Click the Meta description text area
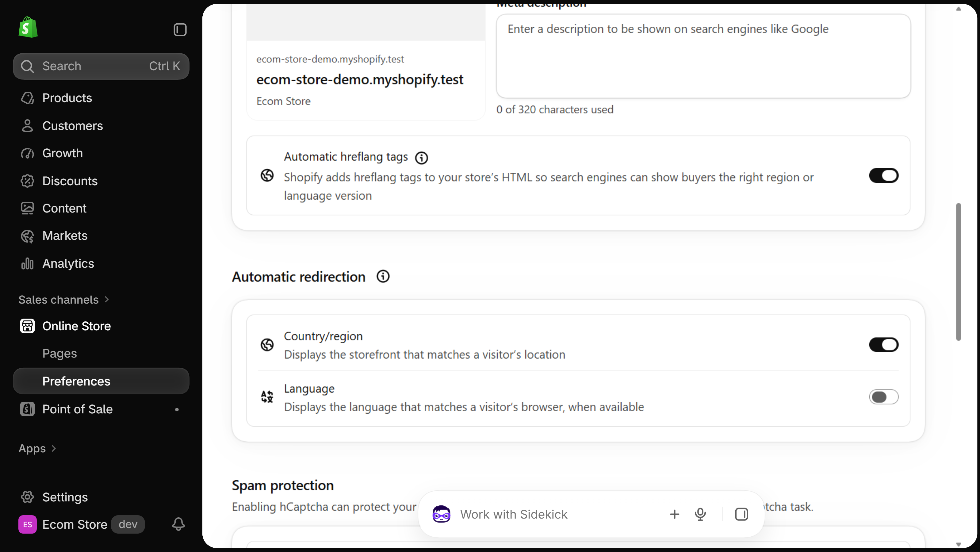 [x=703, y=56]
